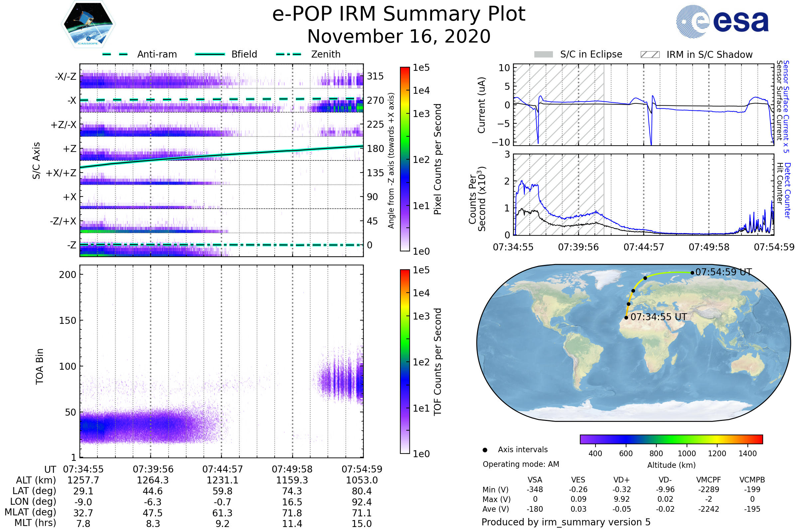Click the IRM in S/C Shadow hatched swatch
Viewport: 798px width, 532px height.
point(650,55)
